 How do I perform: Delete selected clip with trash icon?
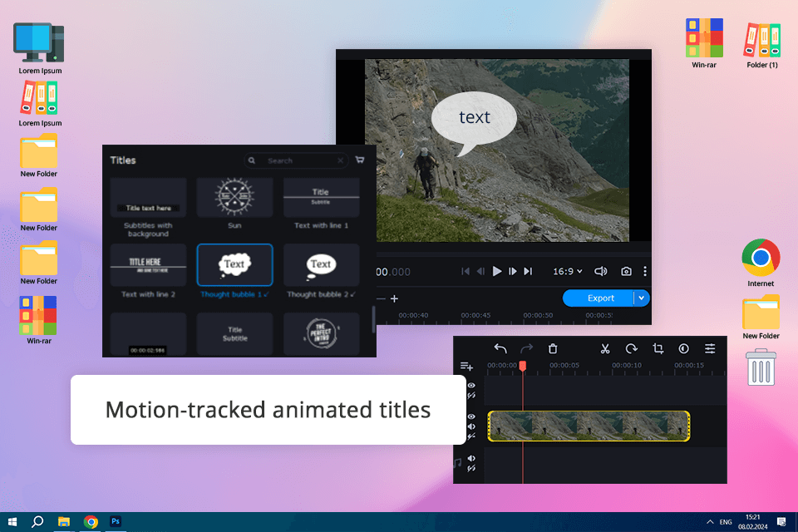553,349
